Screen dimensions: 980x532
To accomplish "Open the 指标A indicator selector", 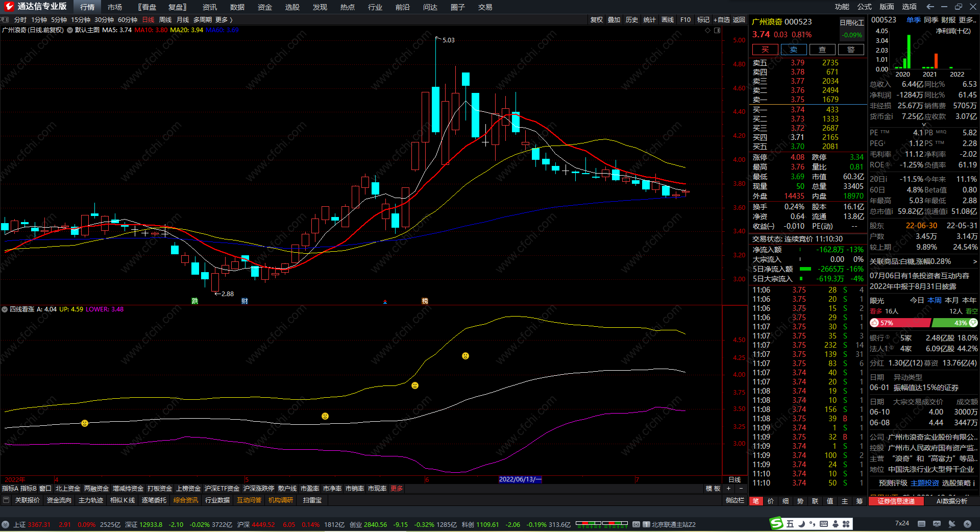I will pos(10,489).
